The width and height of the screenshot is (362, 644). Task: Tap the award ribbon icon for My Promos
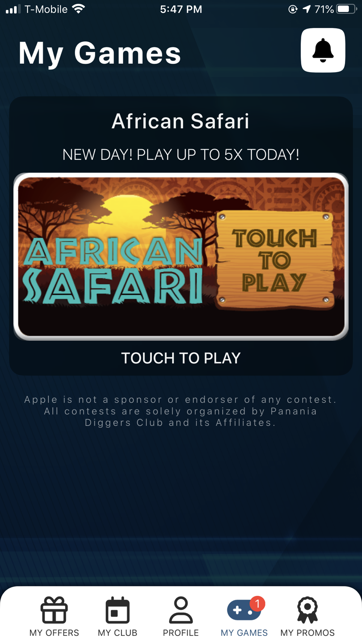307,610
